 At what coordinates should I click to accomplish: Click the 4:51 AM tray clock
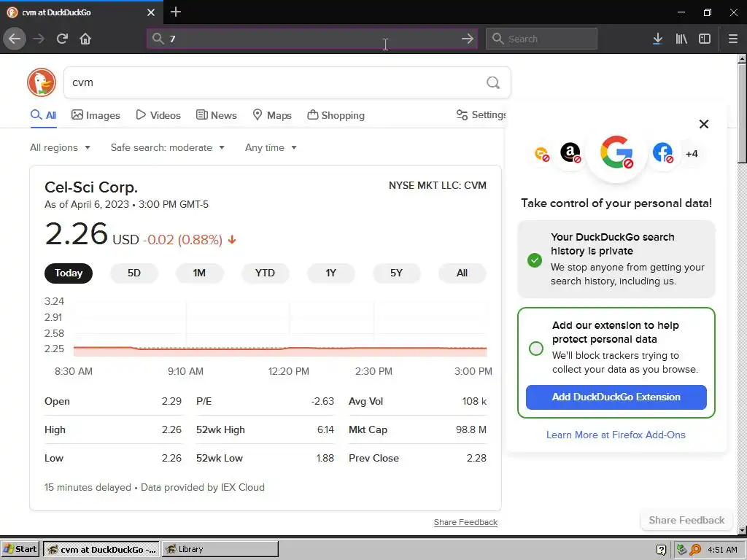click(x=722, y=550)
